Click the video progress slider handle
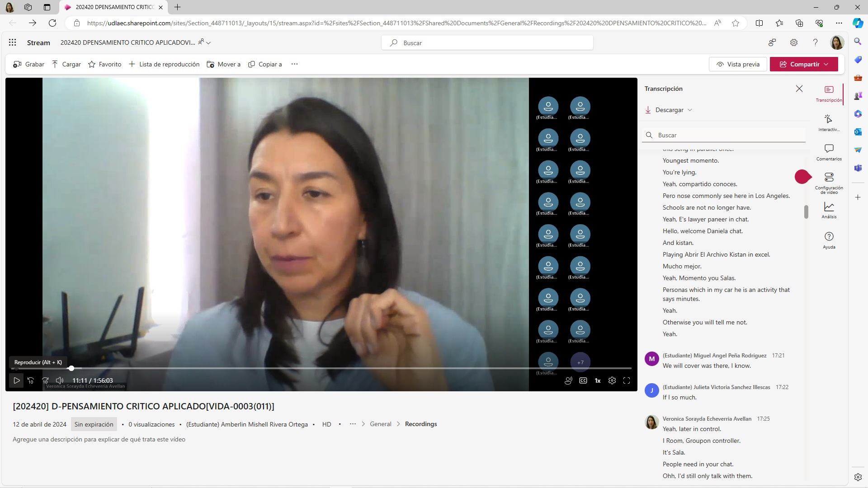The height and width of the screenshot is (488, 868). point(71,368)
